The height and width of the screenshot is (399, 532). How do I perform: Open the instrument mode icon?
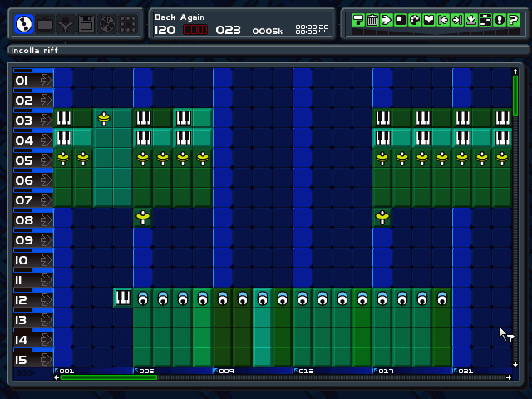66,24
